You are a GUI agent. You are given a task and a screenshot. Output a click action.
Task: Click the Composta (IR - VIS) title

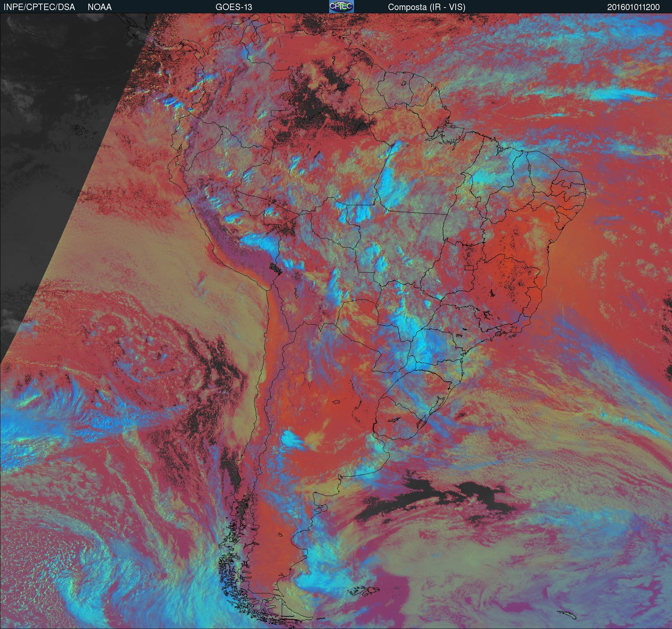pyautogui.click(x=427, y=7)
